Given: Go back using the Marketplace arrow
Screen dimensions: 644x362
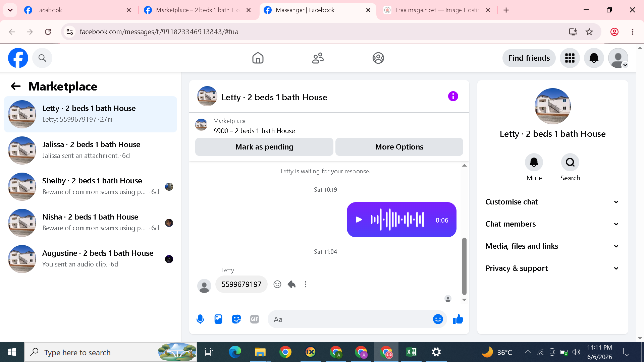Looking at the screenshot, I should pyautogui.click(x=16, y=86).
